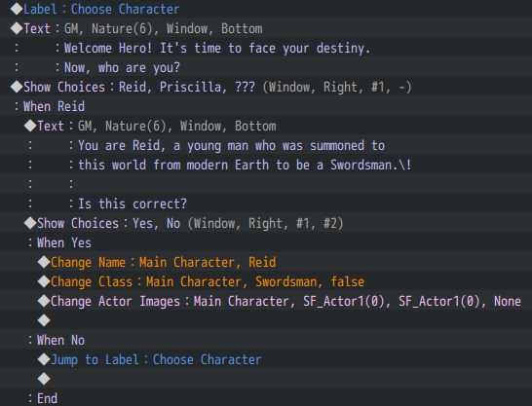
Task: Click 'this world from modern Earth' line
Action: click(266, 165)
